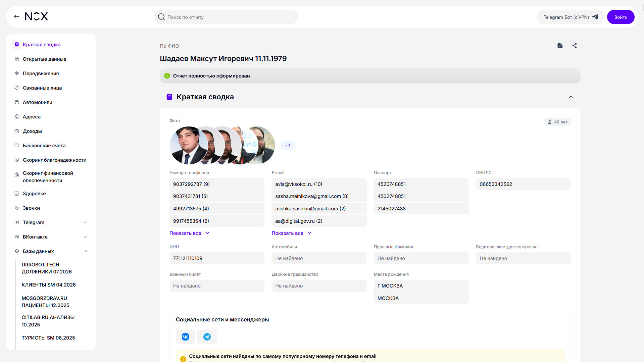Show the +9 additional photos
Viewport: 644px width, 362px height.
coord(288,146)
